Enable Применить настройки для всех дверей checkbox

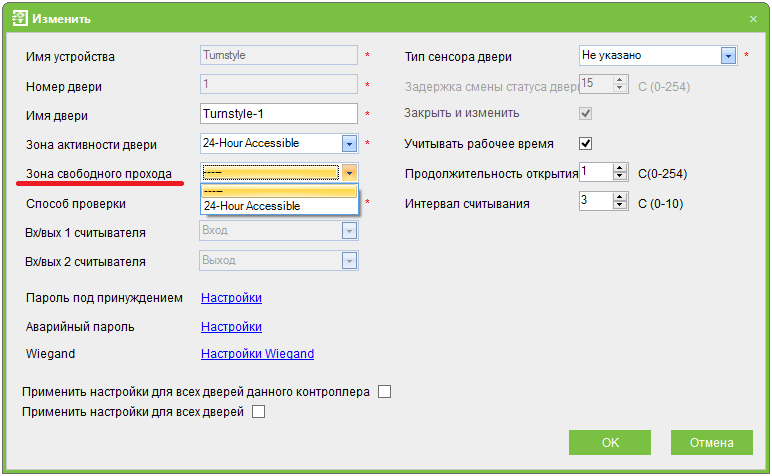coord(258,412)
